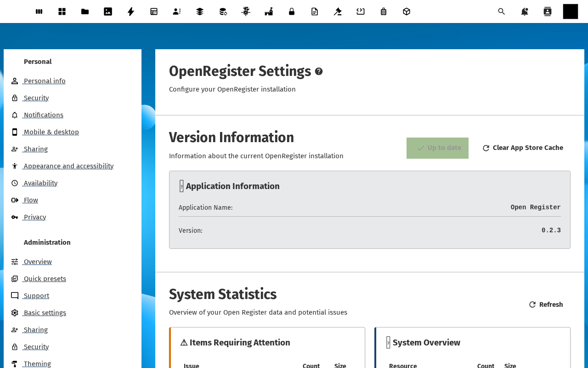Open the snowflake-like app icon in top bar
This screenshot has width=588, height=368.
[246, 11]
